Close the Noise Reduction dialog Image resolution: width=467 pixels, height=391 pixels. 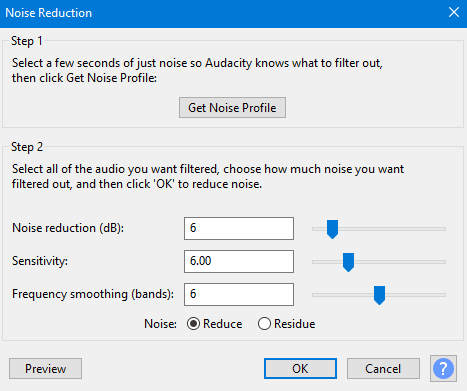454,13
